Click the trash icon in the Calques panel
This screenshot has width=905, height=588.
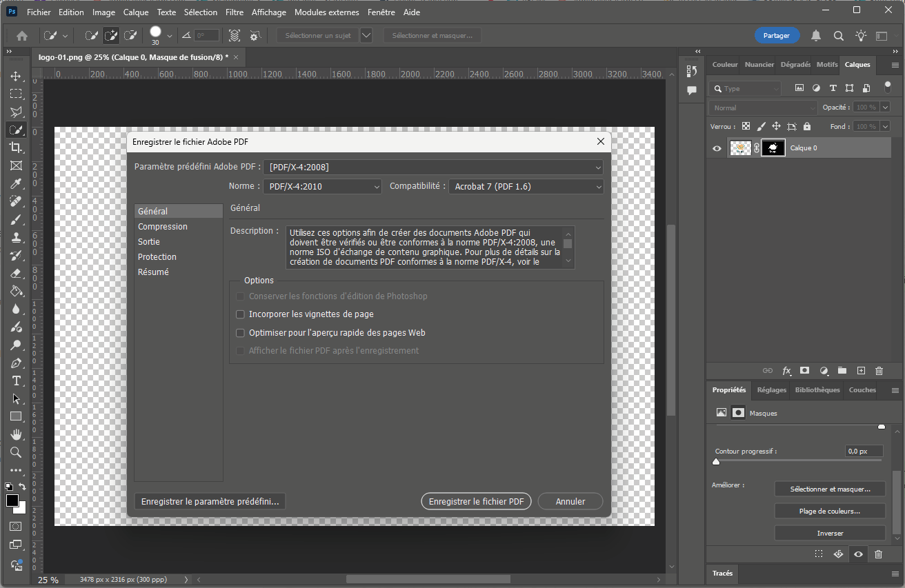coord(879,371)
